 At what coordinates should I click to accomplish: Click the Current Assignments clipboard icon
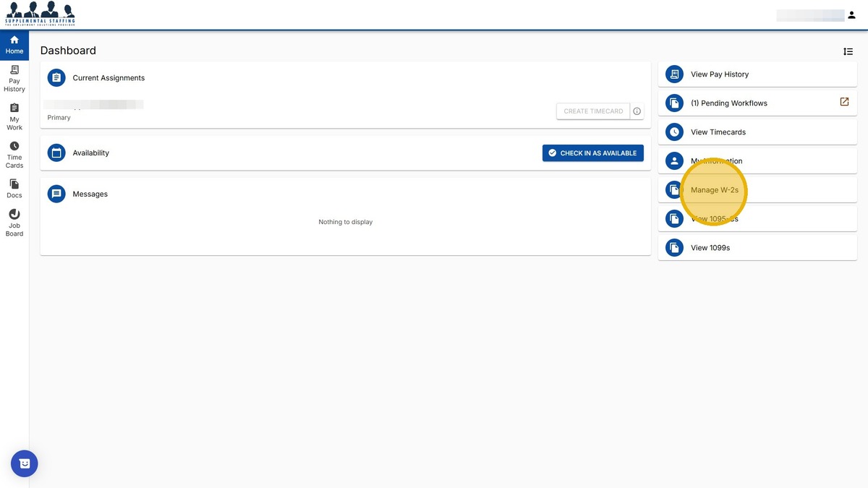click(56, 78)
